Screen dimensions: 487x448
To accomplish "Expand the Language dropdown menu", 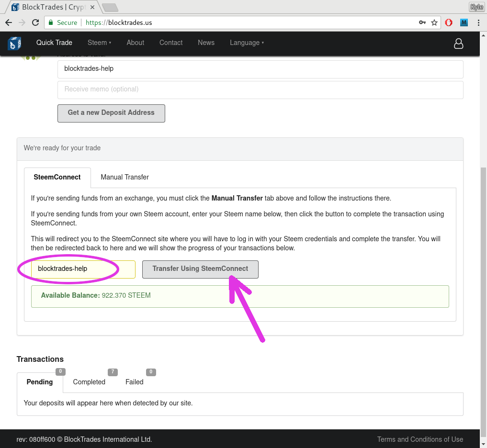I will point(247,43).
